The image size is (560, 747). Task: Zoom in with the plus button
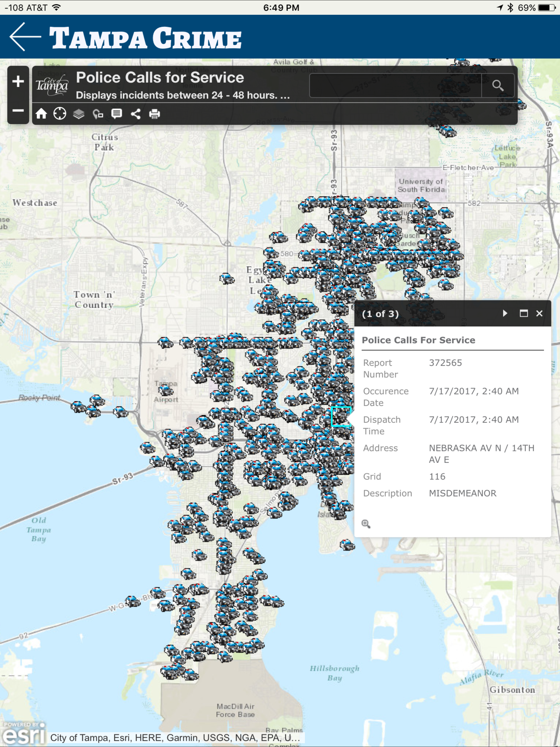pos(18,81)
